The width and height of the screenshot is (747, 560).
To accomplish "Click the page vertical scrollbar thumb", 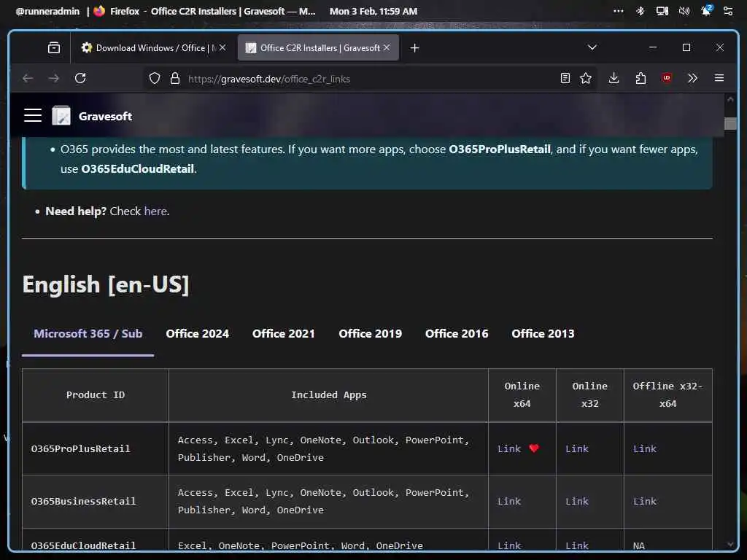I will tap(729, 123).
